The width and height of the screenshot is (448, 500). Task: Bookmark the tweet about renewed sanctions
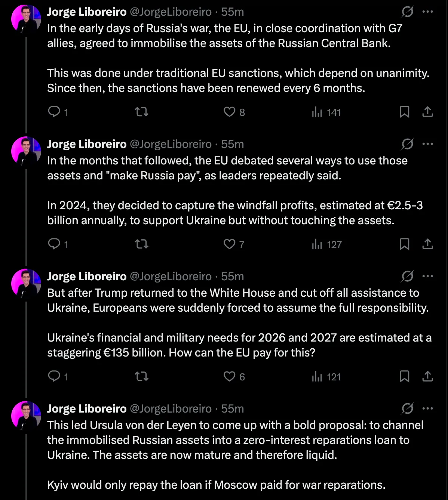404,112
